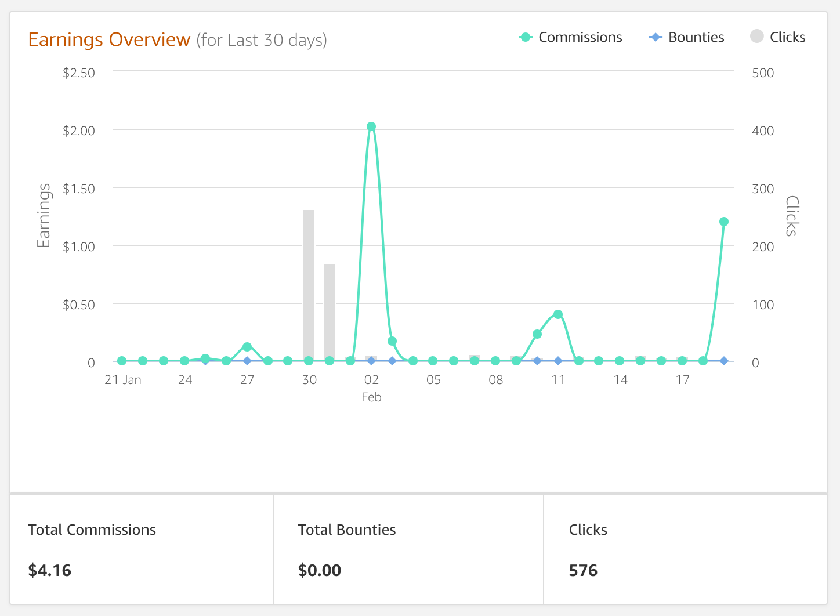
Task: Select the commission point after the 02 peak
Action: pos(392,341)
